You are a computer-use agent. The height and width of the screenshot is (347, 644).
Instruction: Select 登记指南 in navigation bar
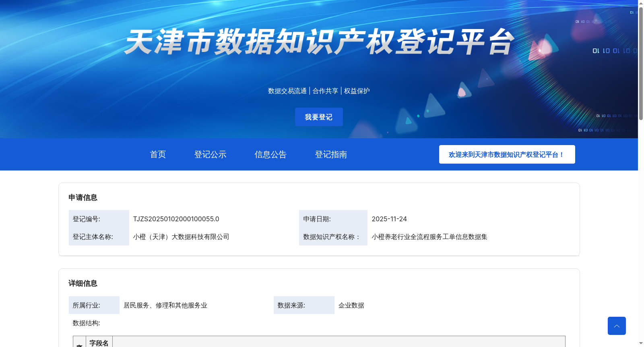[331, 154]
